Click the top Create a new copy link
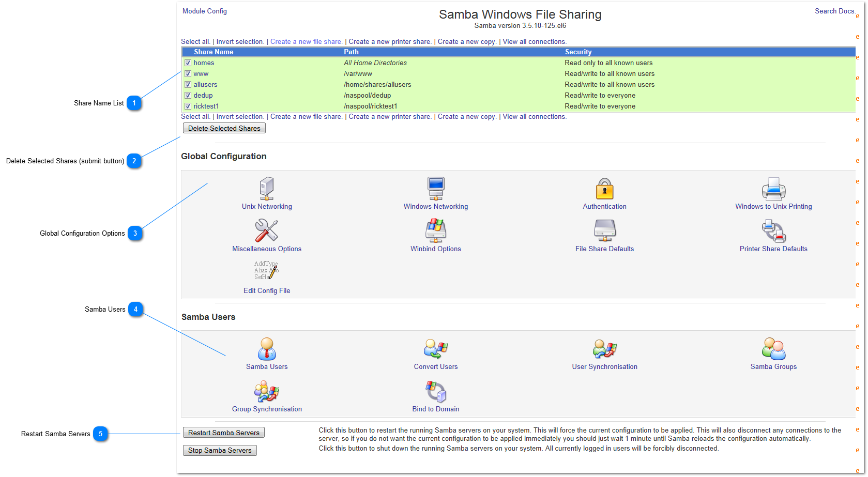Image resolution: width=868 pixels, height=477 pixels. tap(467, 41)
